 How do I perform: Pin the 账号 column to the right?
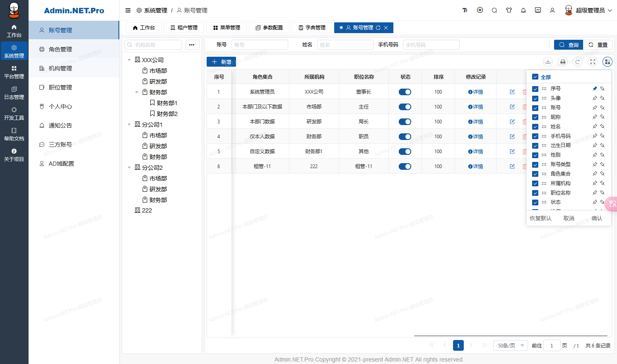603,108
